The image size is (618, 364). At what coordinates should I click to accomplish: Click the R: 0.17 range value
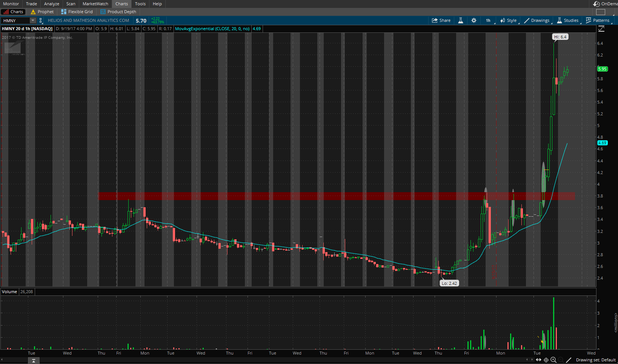coord(165,29)
